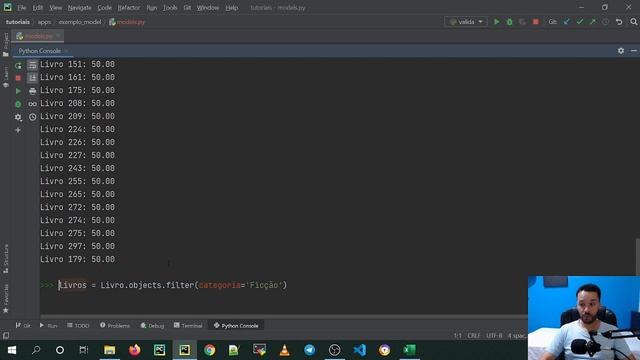Screen dimensions: 640x360
Task: Click CRLF line separator in status bar
Action: point(473,336)
